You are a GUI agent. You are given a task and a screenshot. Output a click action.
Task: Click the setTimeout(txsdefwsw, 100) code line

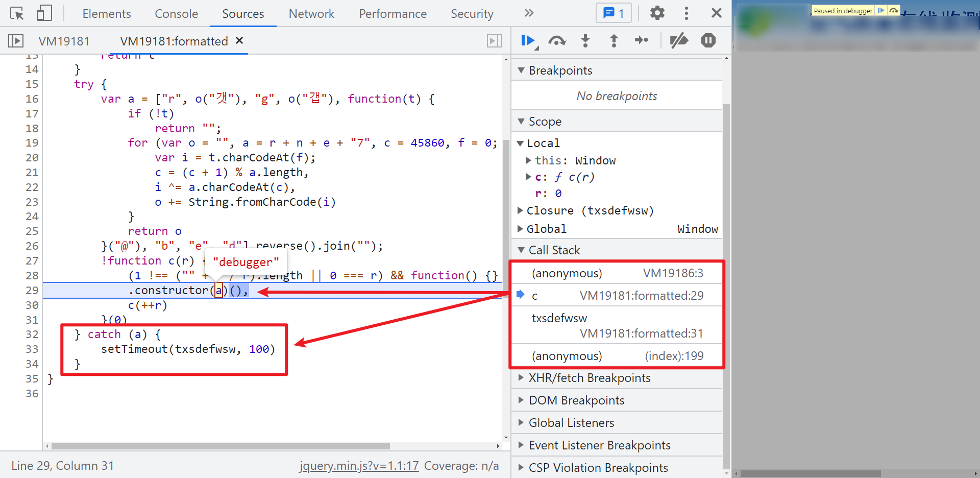pos(188,349)
